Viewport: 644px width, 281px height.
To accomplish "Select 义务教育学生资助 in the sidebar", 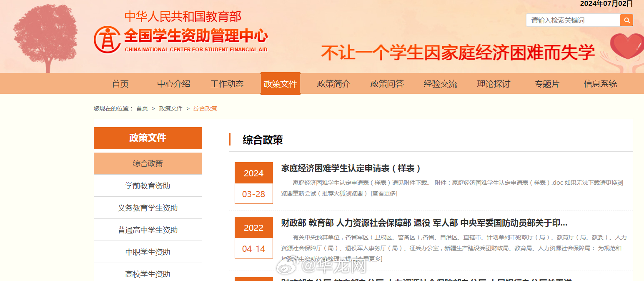I will pos(148,208).
